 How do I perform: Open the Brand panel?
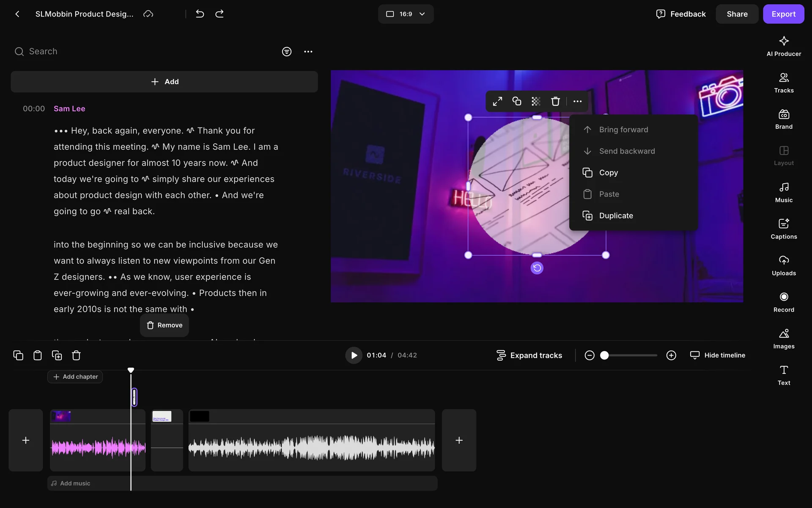(783, 119)
